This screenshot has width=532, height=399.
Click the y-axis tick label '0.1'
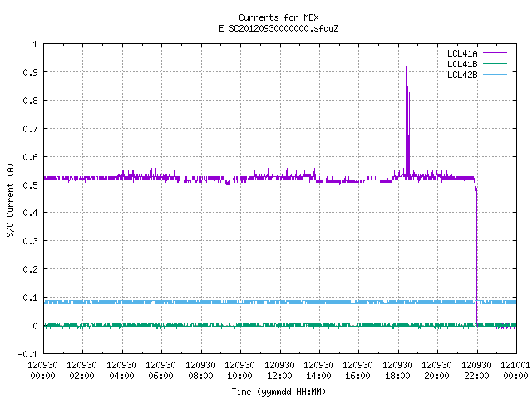(x=30, y=298)
